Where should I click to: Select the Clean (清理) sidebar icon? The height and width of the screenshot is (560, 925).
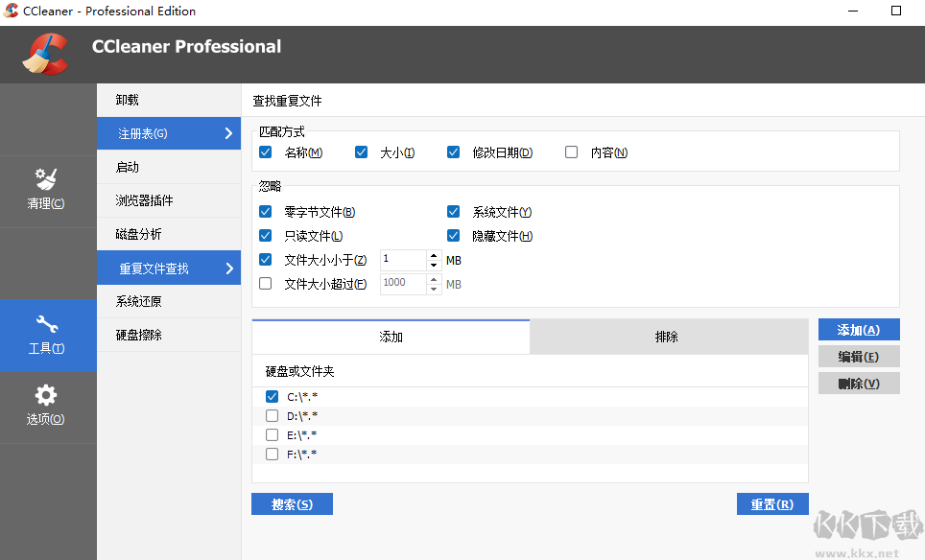coord(48,191)
